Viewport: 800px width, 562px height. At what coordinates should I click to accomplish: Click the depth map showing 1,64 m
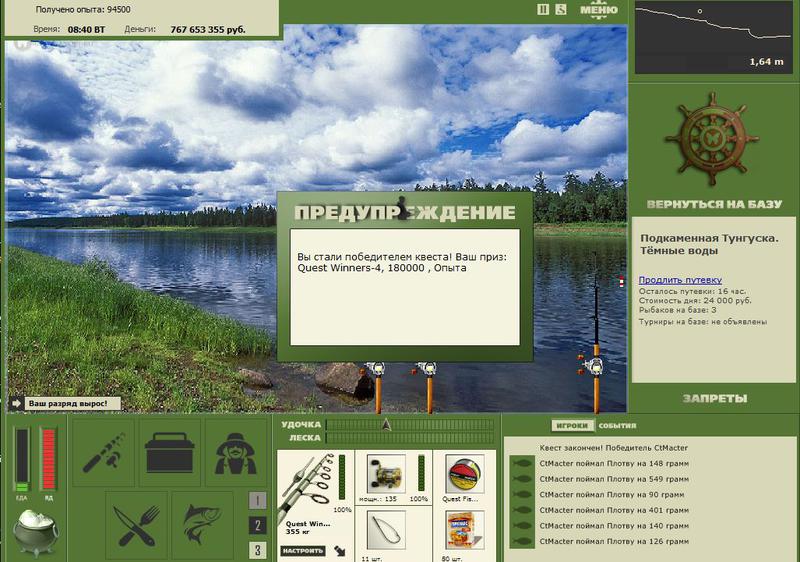coord(713,37)
